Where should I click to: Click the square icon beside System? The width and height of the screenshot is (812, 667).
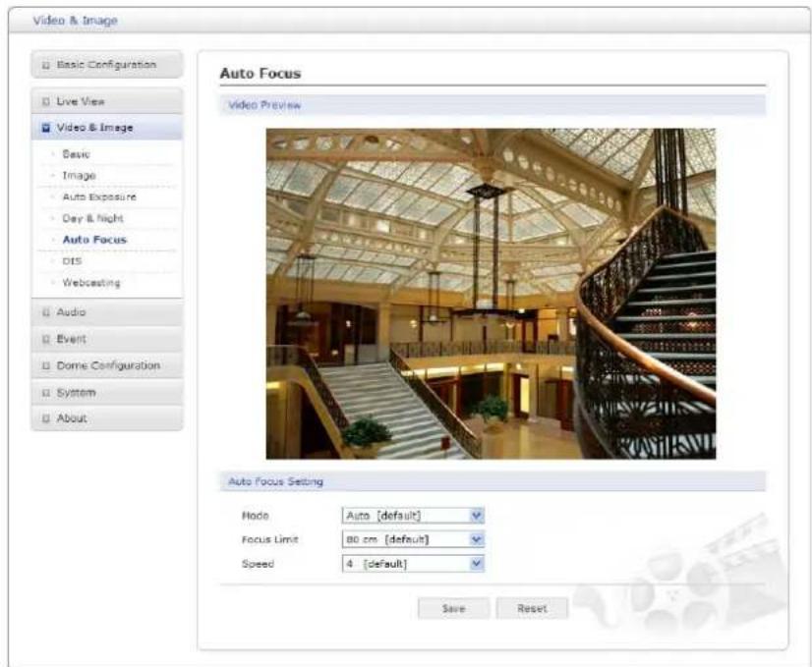pos(45,393)
